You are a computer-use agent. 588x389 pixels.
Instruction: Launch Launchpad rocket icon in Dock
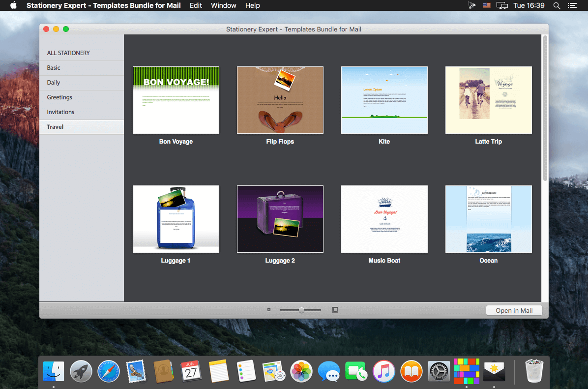point(81,371)
